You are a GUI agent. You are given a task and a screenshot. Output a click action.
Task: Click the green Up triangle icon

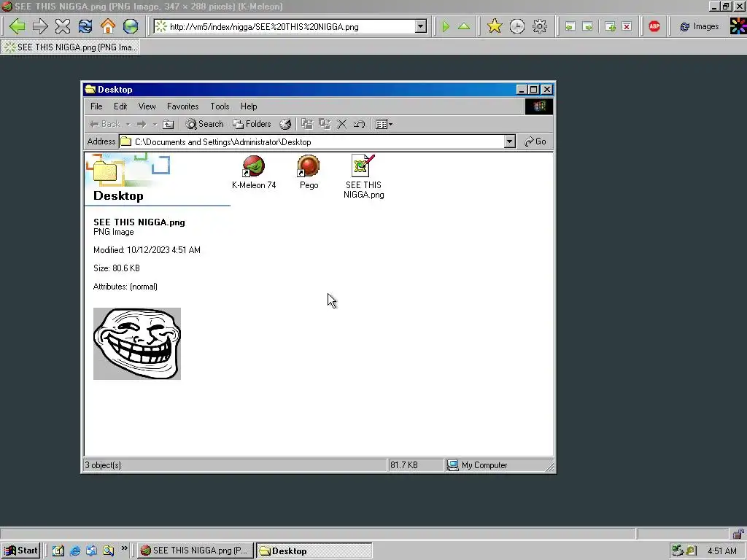coord(463,26)
